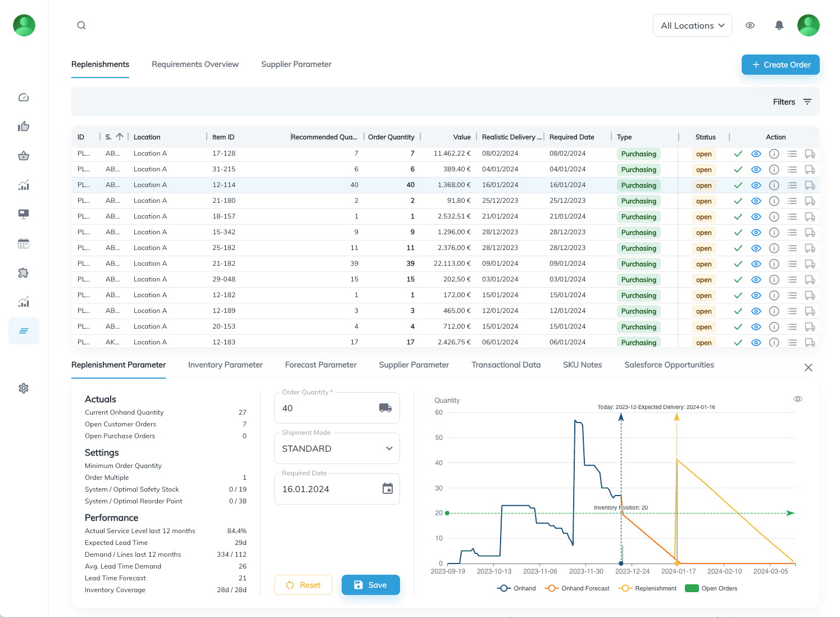The image size is (840, 618).
Task: Open the All Locations dropdown
Action: (692, 25)
